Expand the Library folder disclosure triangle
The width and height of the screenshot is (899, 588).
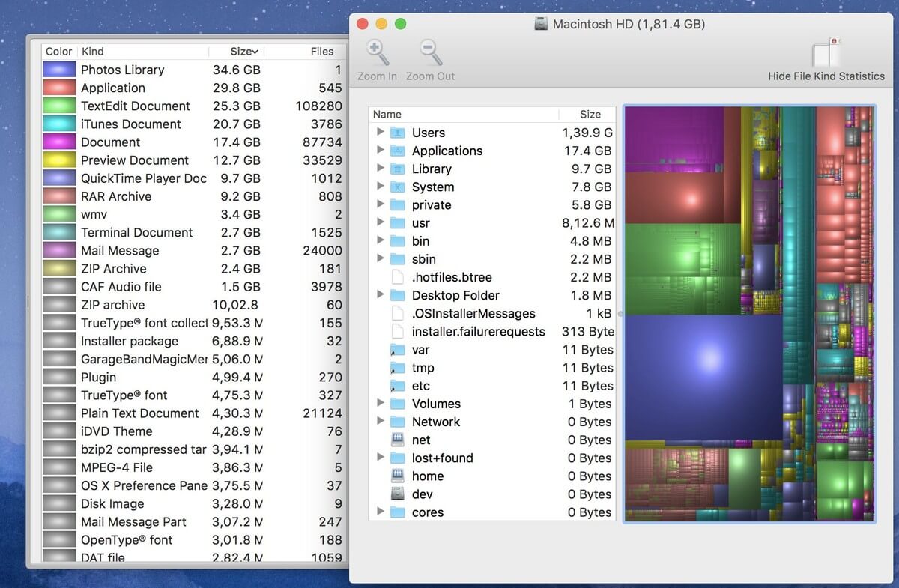point(380,168)
